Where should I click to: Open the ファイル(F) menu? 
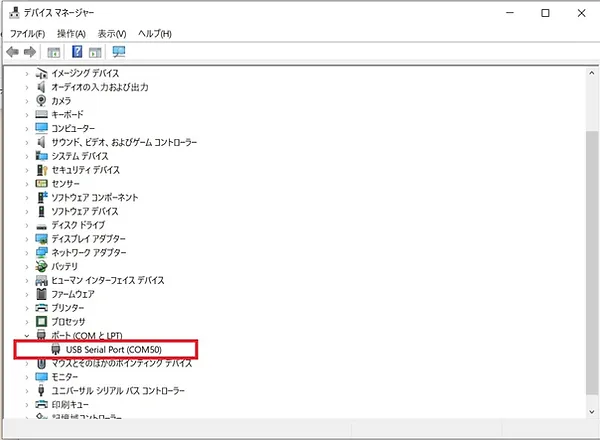point(27,34)
